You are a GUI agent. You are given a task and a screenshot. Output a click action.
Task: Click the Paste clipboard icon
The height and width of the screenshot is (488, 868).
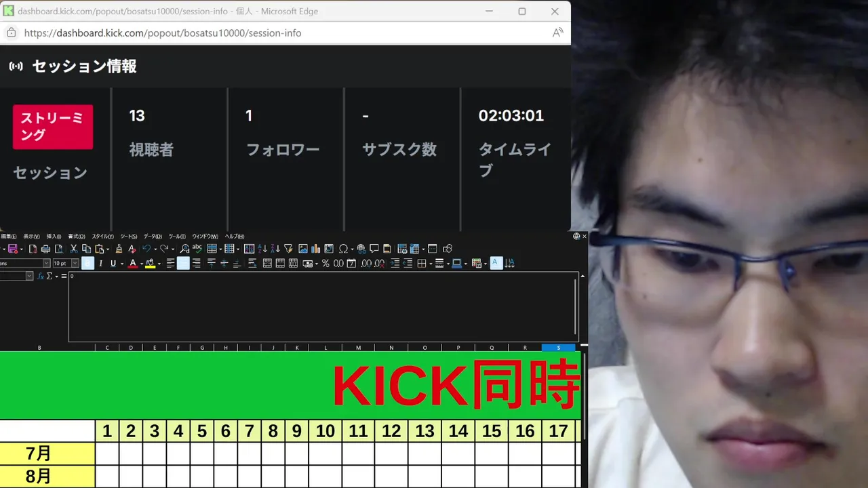point(99,249)
